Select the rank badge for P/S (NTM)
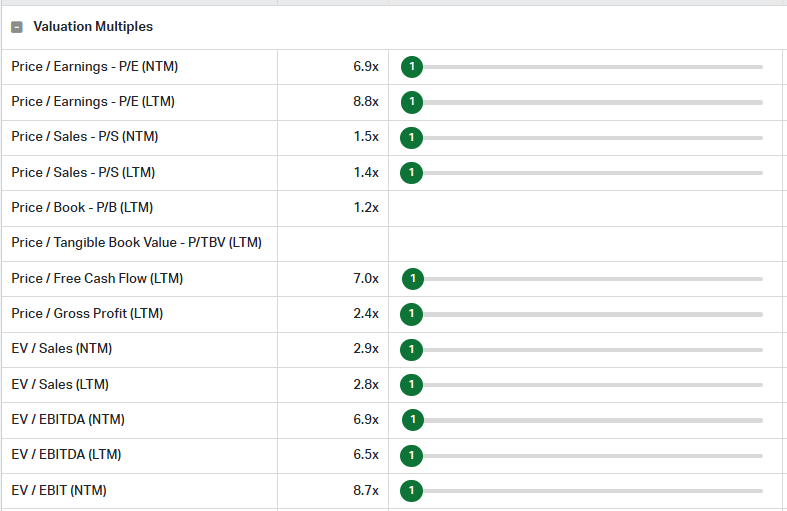The width and height of the screenshot is (787, 511). [x=412, y=138]
